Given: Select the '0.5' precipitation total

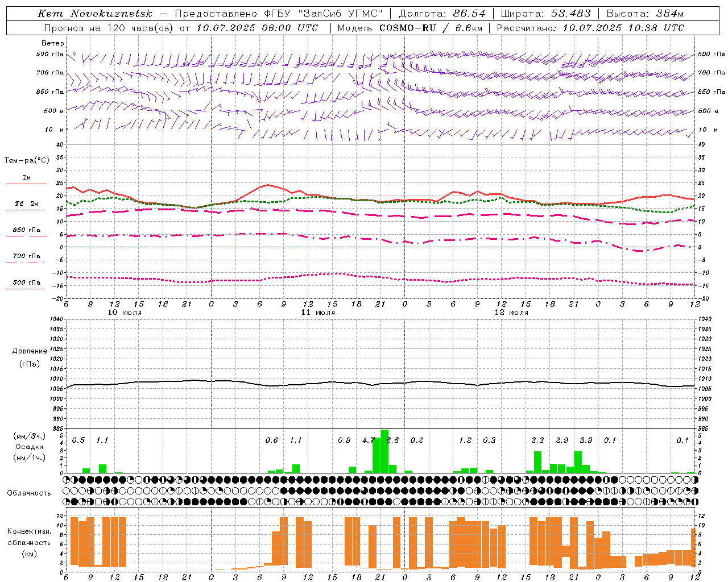Looking at the screenshot, I should pyautogui.click(x=78, y=440).
